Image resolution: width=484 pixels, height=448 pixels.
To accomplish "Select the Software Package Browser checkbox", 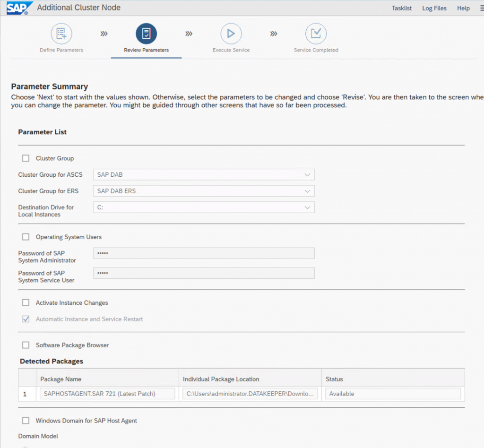I will point(26,345).
